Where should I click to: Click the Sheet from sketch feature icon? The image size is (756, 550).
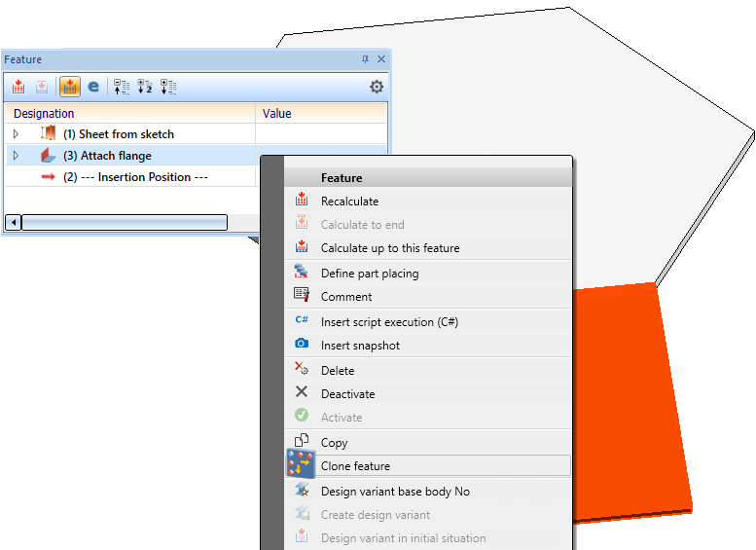[49, 133]
